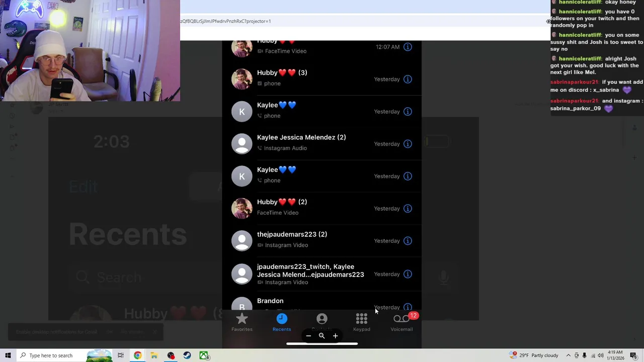Open the volume speaker tray icon
Viewport: 644px width, 362px height.
pyautogui.click(x=600, y=355)
